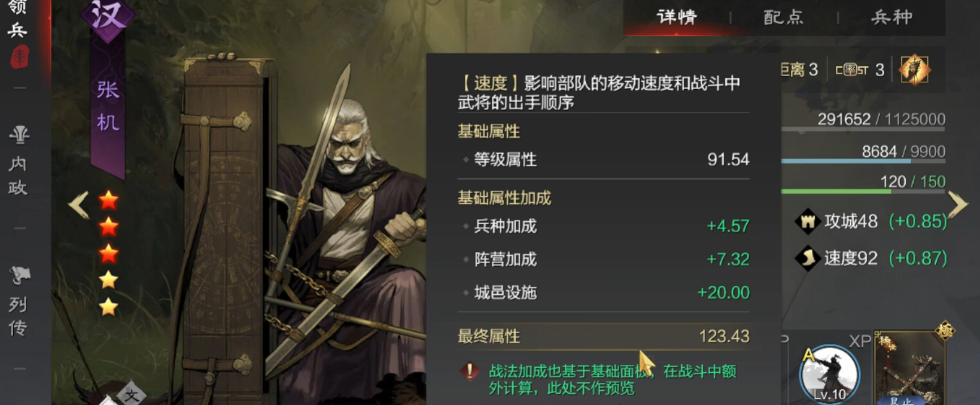Click the 速度 speed attribute icon
Image resolution: width=980 pixels, height=405 pixels.
[808, 258]
